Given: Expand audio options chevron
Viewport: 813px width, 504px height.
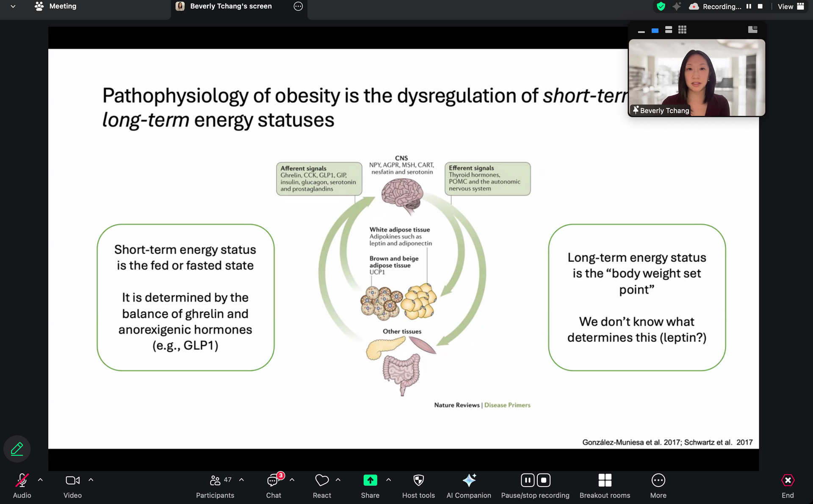Looking at the screenshot, I should [x=40, y=480].
